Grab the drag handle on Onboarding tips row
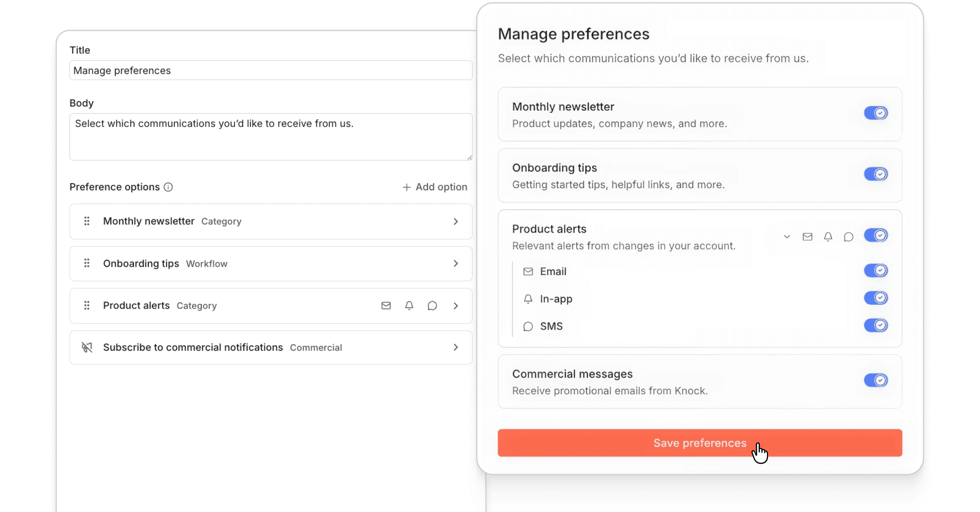 tap(87, 263)
